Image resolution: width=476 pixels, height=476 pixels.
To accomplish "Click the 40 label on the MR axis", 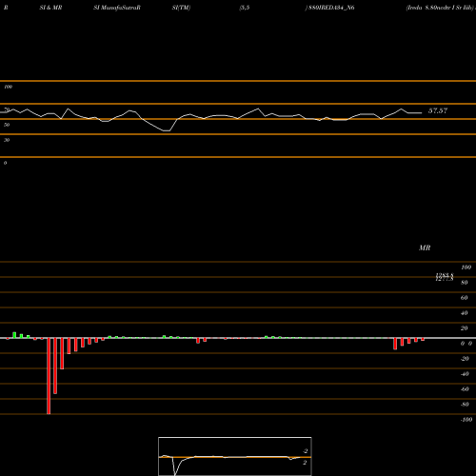I will pyautogui.click(x=465, y=313).
